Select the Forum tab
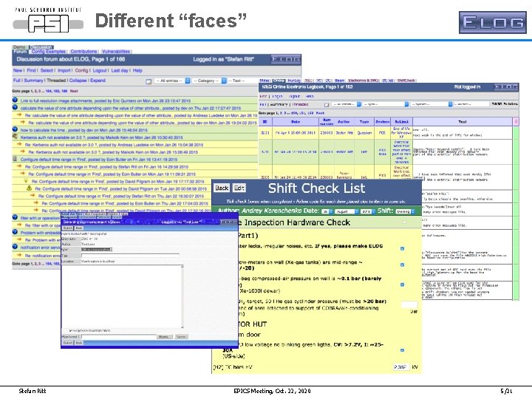This screenshot has width=532, height=399. pos(20,52)
